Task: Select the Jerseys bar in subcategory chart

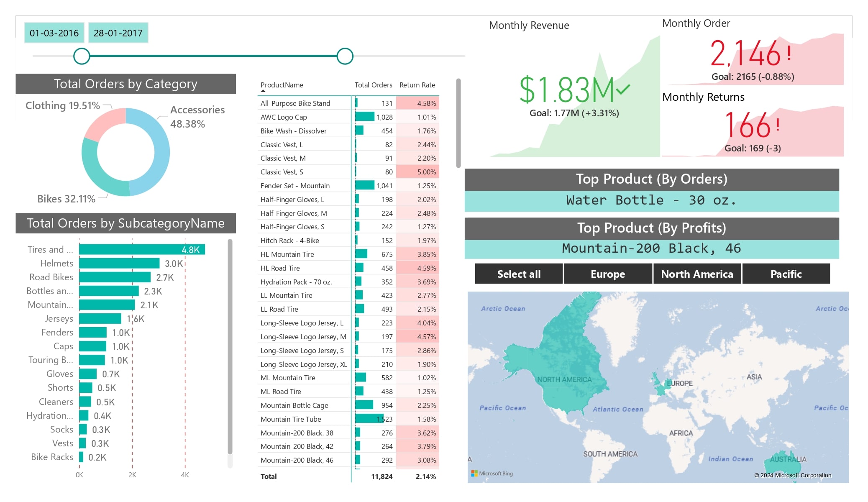Action: (100, 318)
